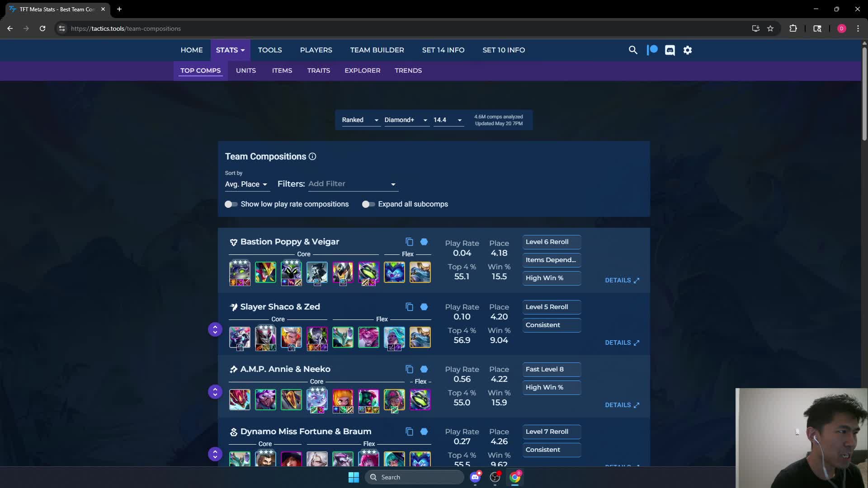
Task: Click first champion portrait in Slayer Shaco comp
Action: (x=240, y=338)
